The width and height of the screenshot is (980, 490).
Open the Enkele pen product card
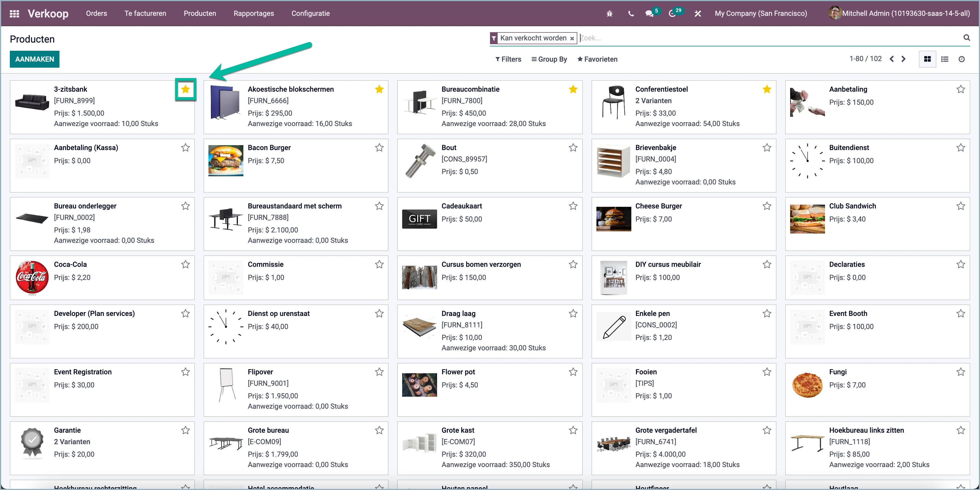click(683, 331)
